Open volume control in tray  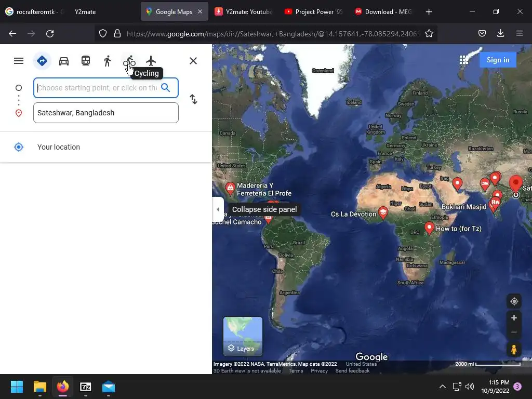pos(470,387)
